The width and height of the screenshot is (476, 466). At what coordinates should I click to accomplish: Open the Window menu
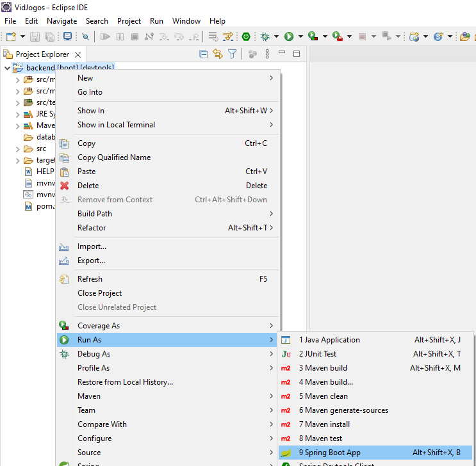(x=186, y=21)
